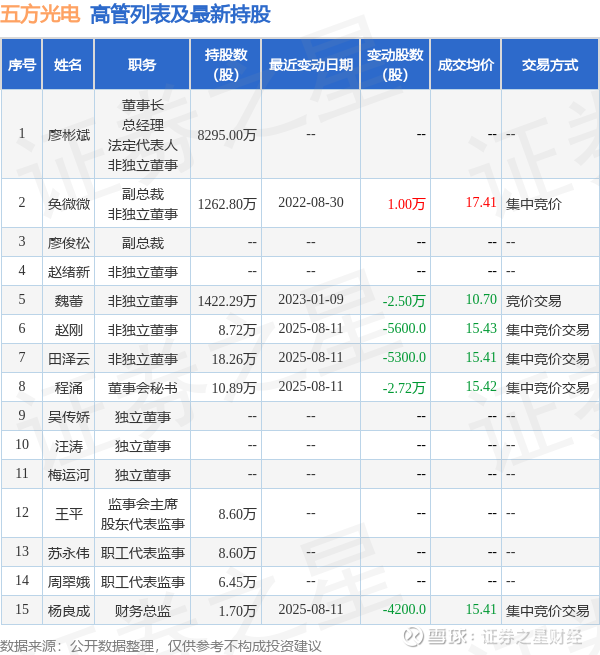Screen dimensions: 600x655
Task: Click the 法定代表人 position text
Action: (x=142, y=145)
